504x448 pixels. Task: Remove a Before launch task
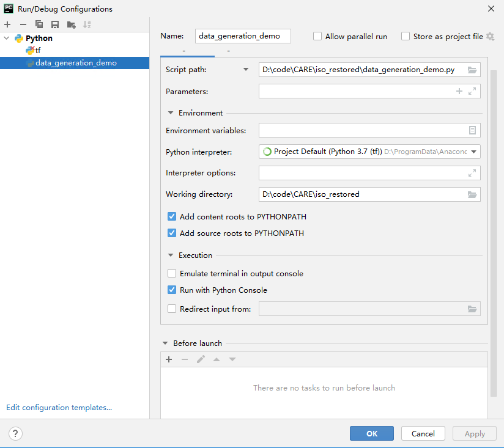pos(185,359)
